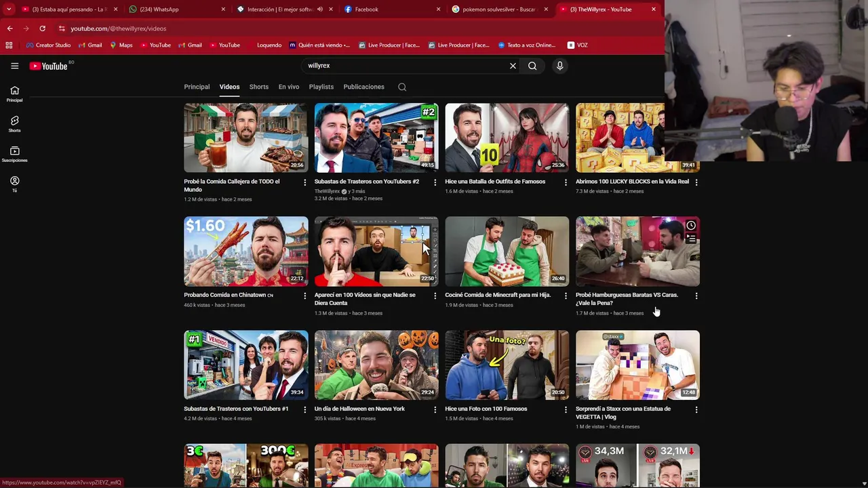Go back with the browser arrow
Image resolution: width=868 pixels, height=488 pixels.
(x=9, y=28)
